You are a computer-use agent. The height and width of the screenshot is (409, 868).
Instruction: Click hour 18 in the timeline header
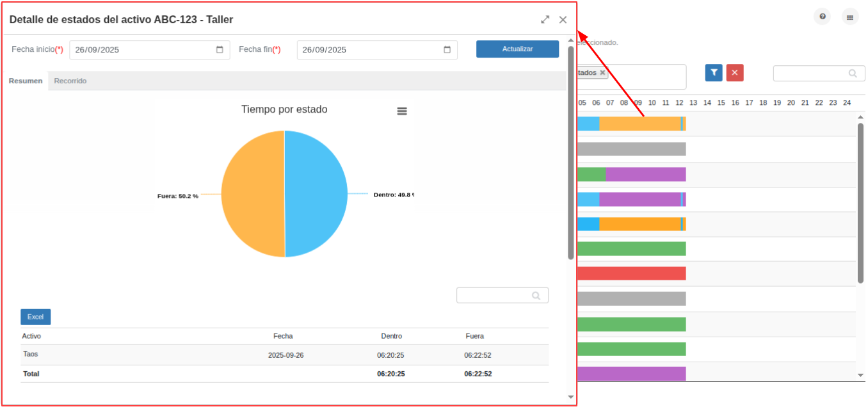763,103
